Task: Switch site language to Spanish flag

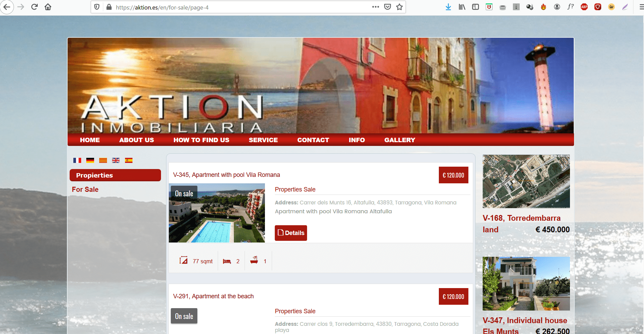Action: pos(129,160)
